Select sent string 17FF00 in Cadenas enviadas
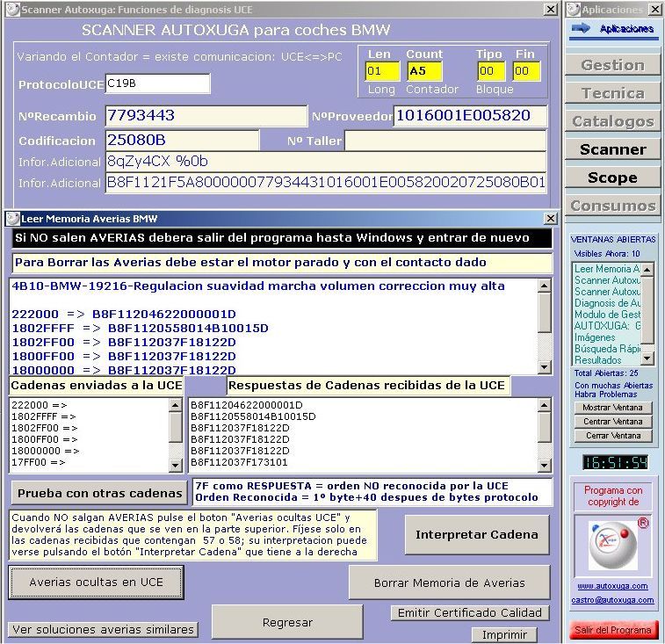Screen dimensions: 665x644 click(x=39, y=462)
